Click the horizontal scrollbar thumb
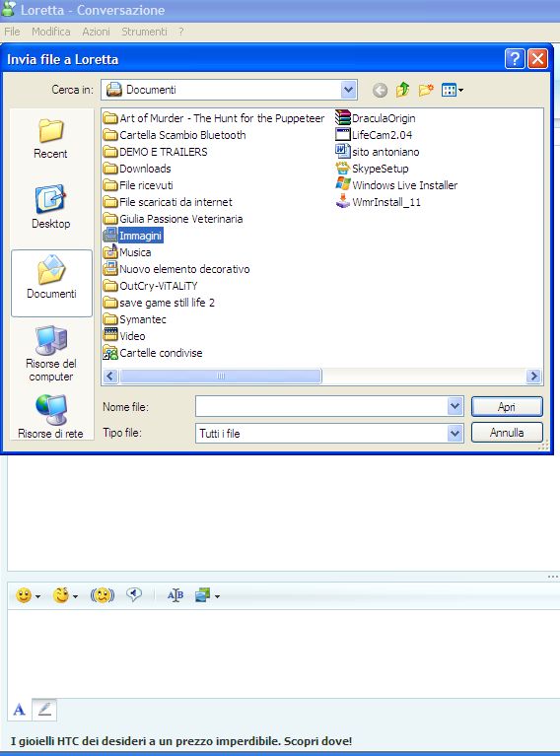The height and width of the screenshot is (756, 560). pyautogui.click(x=221, y=377)
